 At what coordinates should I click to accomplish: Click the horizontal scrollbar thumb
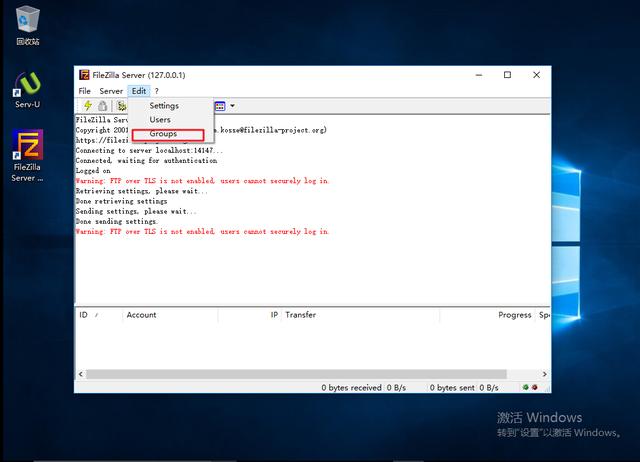(296, 374)
